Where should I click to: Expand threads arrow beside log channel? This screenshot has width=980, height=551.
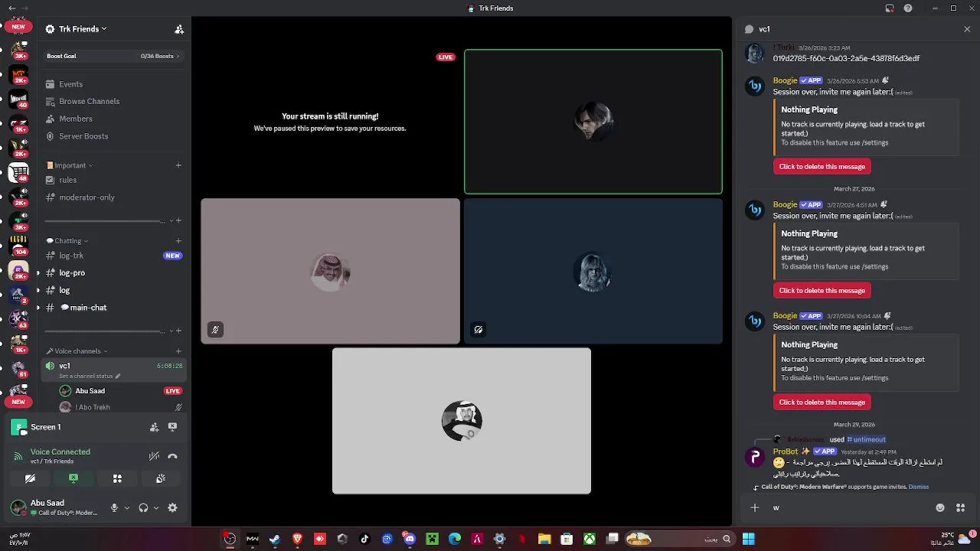38,290
